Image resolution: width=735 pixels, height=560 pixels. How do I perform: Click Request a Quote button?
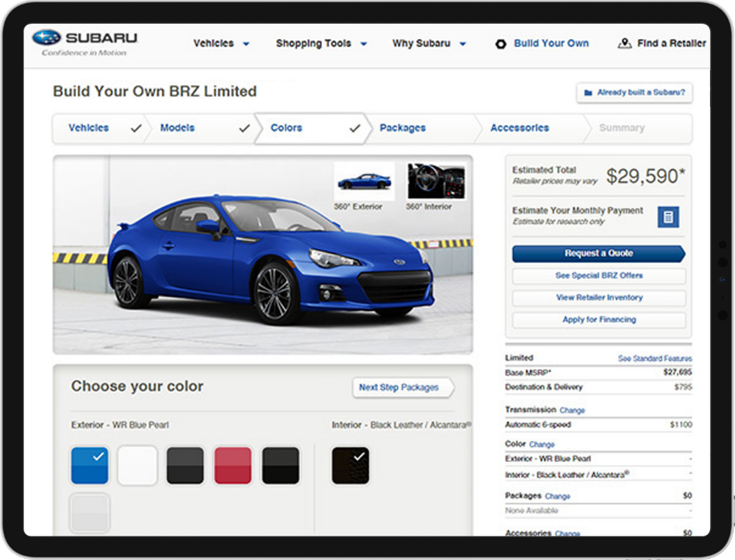[599, 253]
